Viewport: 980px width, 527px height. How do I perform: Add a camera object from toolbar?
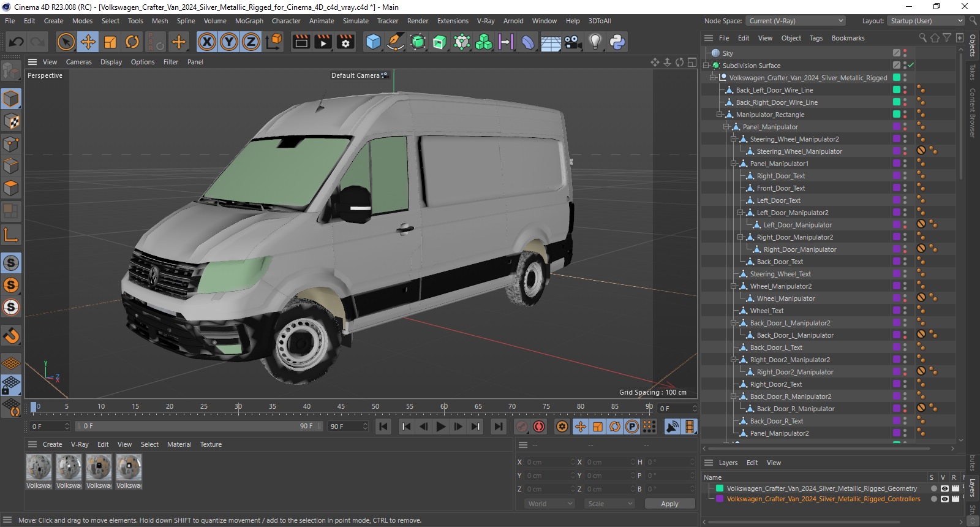(573, 42)
